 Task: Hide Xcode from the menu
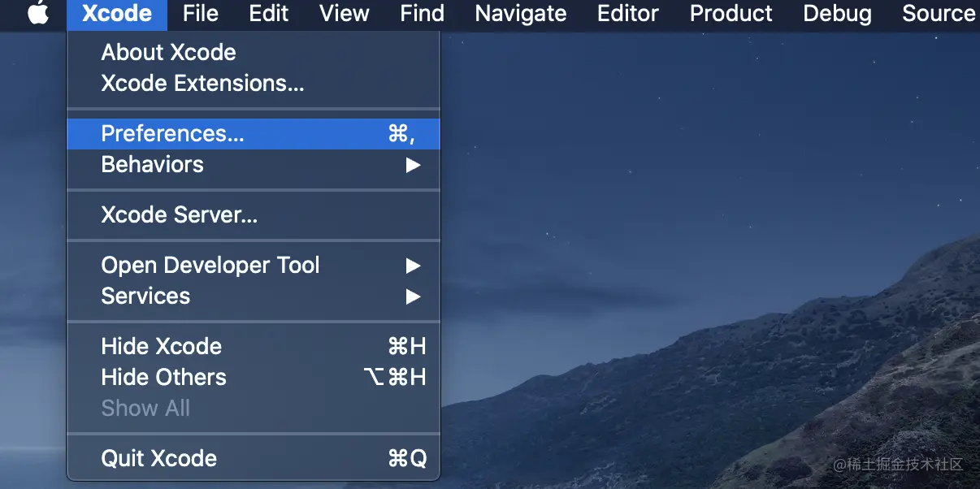161,346
